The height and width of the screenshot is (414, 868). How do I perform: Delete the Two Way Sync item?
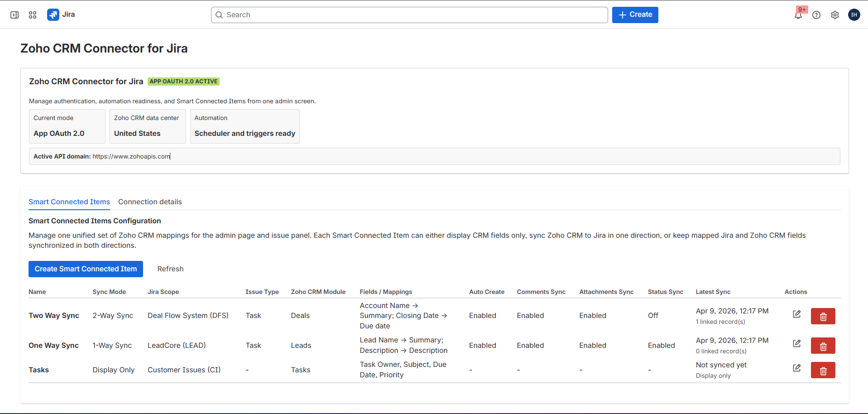point(823,316)
